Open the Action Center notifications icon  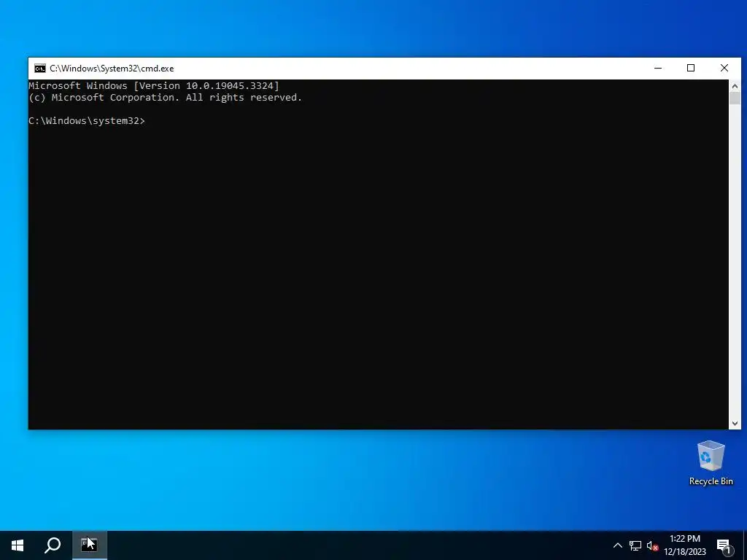[724, 545]
